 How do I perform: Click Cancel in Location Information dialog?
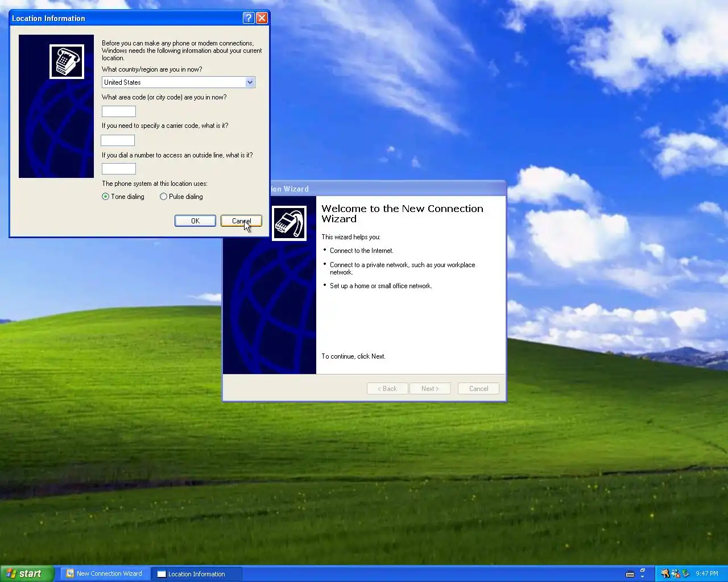(241, 221)
